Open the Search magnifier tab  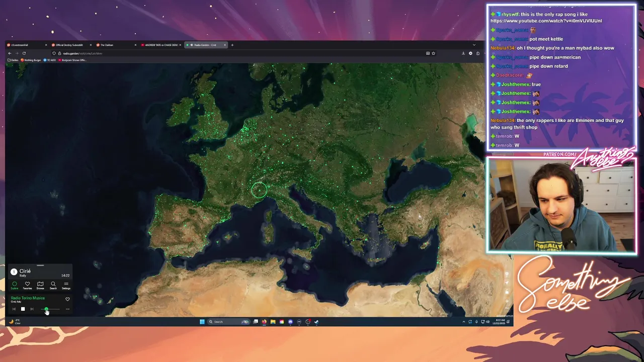(x=53, y=285)
